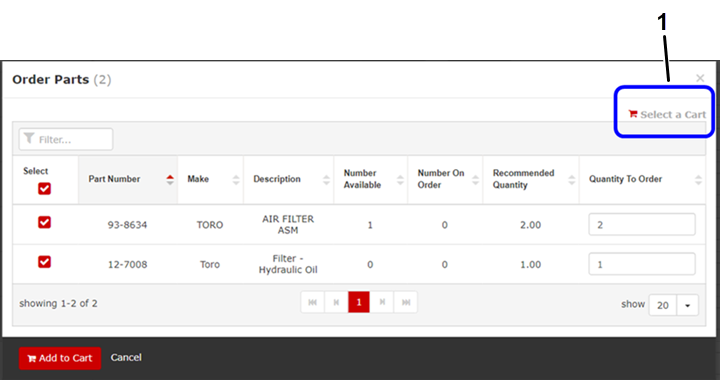This screenshot has width=720, height=380.
Task: Uncheck the 12-7008 part row
Action: pyautogui.click(x=45, y=262)
